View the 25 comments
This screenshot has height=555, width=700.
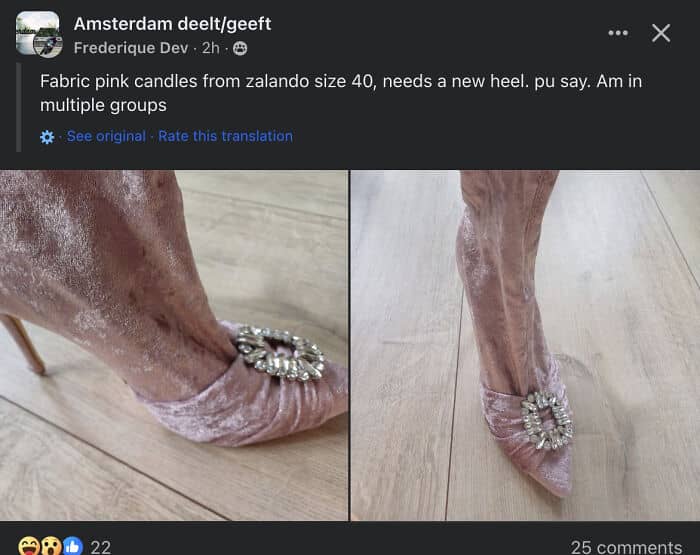[x=626, y=547]
